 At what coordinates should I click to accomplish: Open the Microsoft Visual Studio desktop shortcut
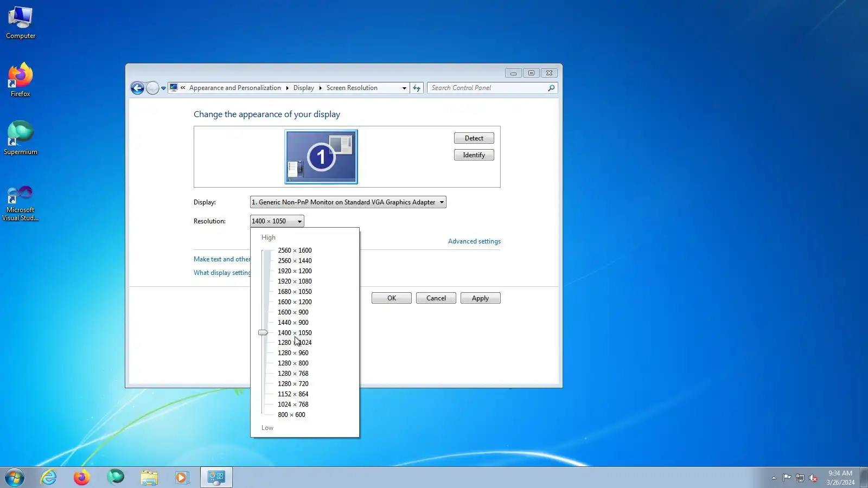click(21, 203)
